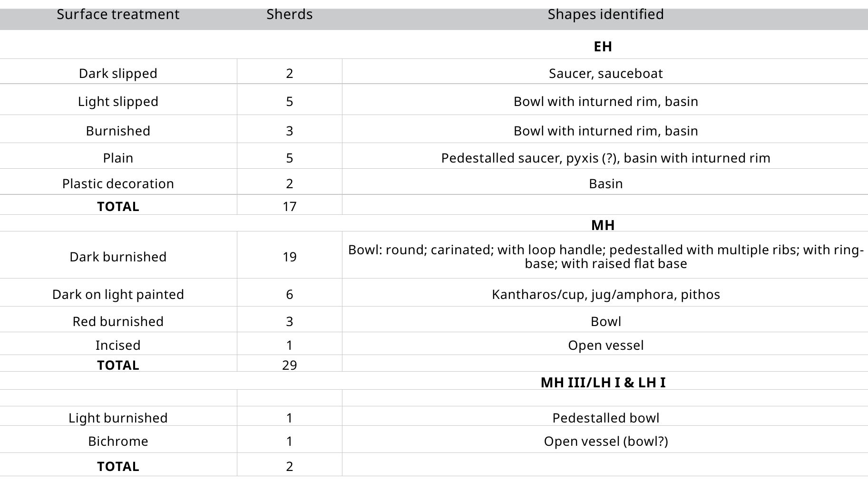Click the "Bichrome" cell
Viewport: 868px width, 480px height.
[118, 441]
